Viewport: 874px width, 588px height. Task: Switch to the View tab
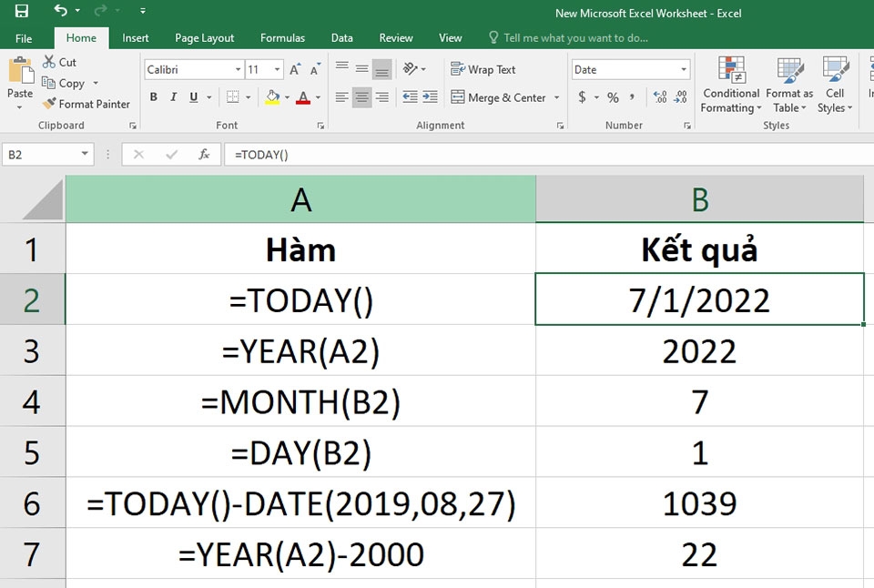(x=450, y=38)
